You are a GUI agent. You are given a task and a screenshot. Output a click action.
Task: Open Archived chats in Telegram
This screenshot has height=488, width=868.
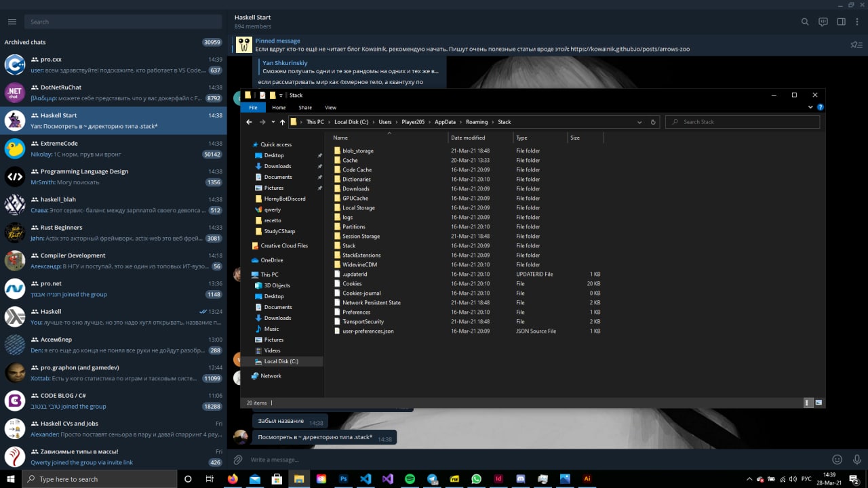point(113,42)
